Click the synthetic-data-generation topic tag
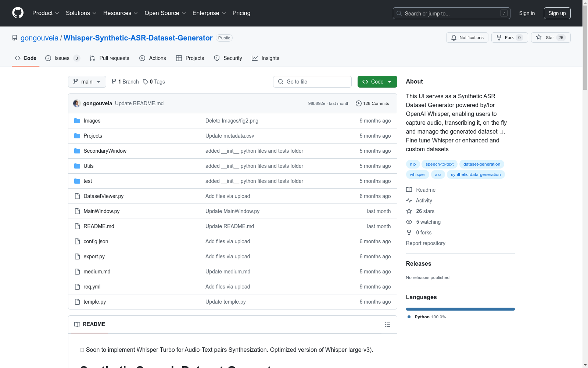Image resolution: width=588 pixels, height=368 pixels. [x=476, y=174]
